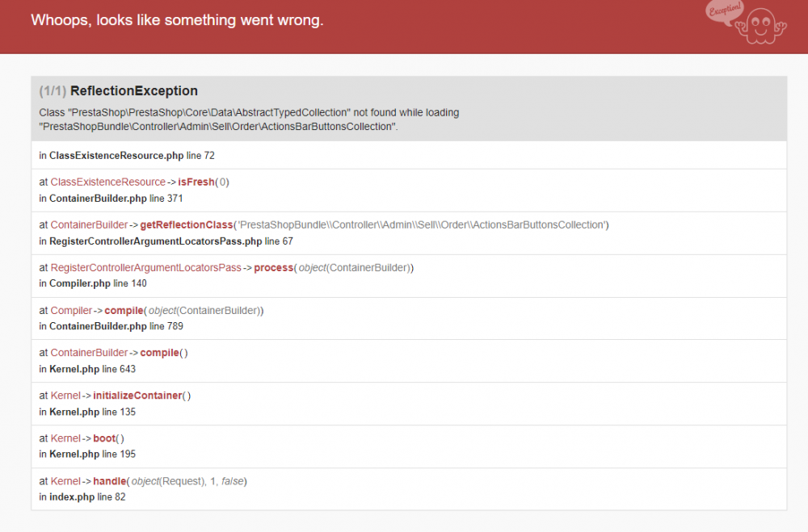This screenshot has width=808, height=532.
Task: Click the index.php line 82 trace entry
Action: point(85,496)
